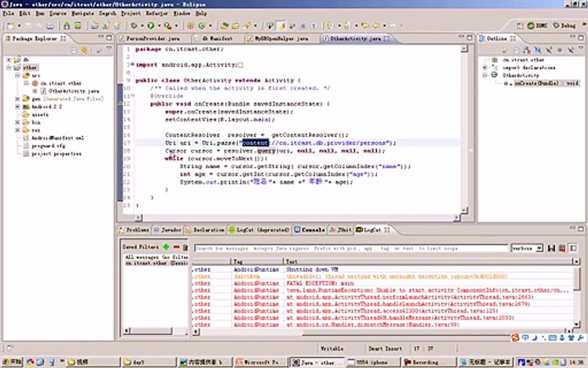Open the Console tab
The width and height of the screenshot is (588, 368).
310,230
